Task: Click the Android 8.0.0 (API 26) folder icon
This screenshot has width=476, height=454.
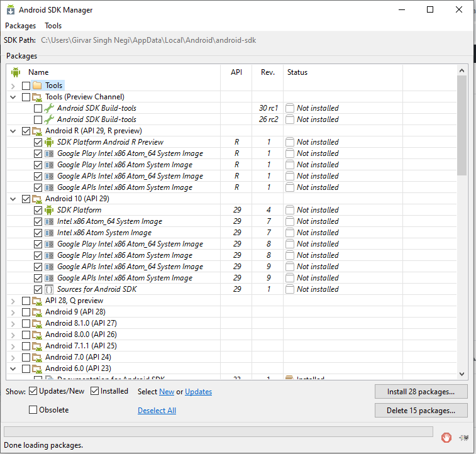Action: (37, 335)
